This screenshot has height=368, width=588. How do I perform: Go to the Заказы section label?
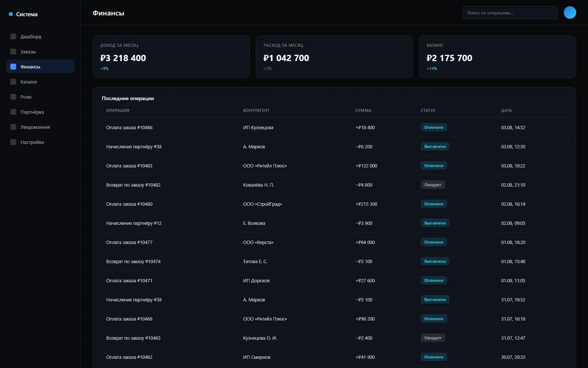tap(28, 52)
